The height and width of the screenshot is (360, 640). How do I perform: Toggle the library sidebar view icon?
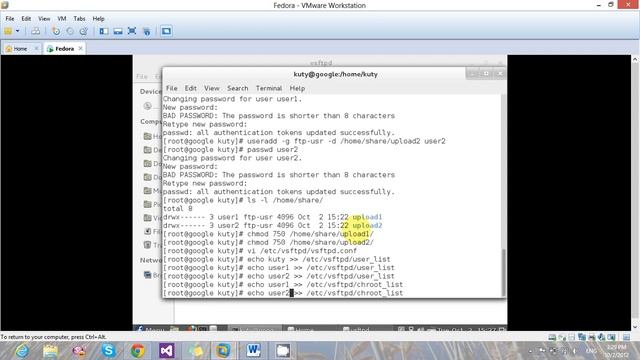click(104, 31)
